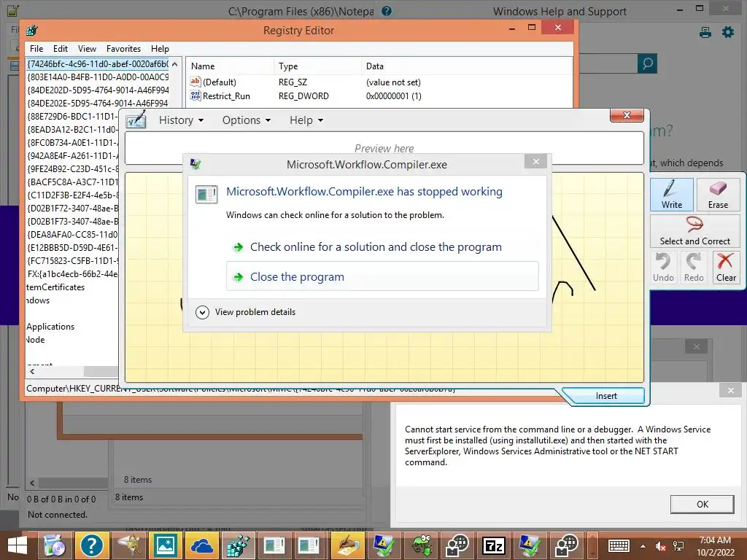This screenshot has height=560, width=747.
Task: Select the Applications tree item
Action: click(x=50, y=327)
